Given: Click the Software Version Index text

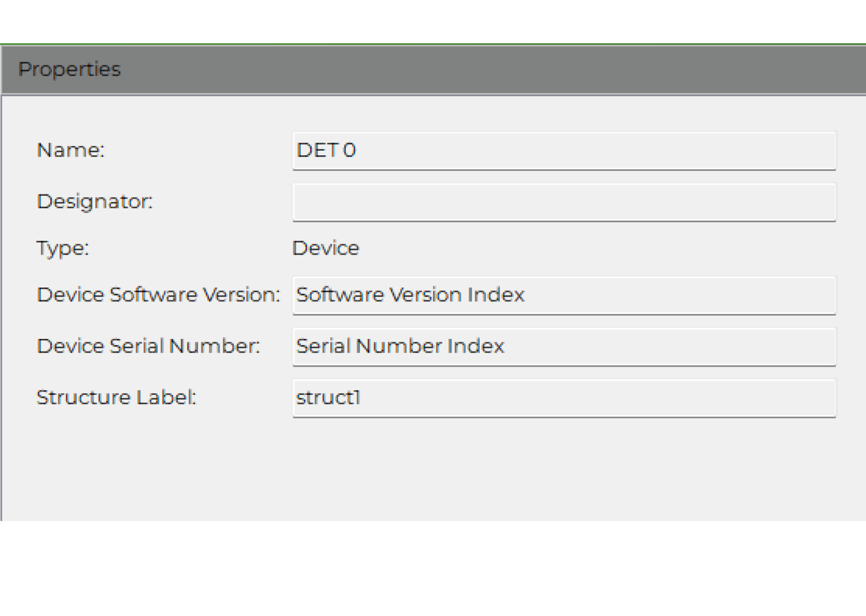Looking at the screenshot, I should tap(410, 295).
